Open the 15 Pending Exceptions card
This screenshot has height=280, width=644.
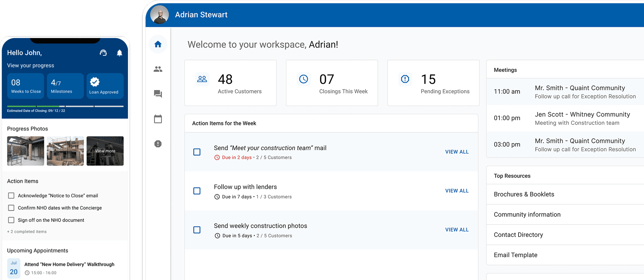(433, 83)
